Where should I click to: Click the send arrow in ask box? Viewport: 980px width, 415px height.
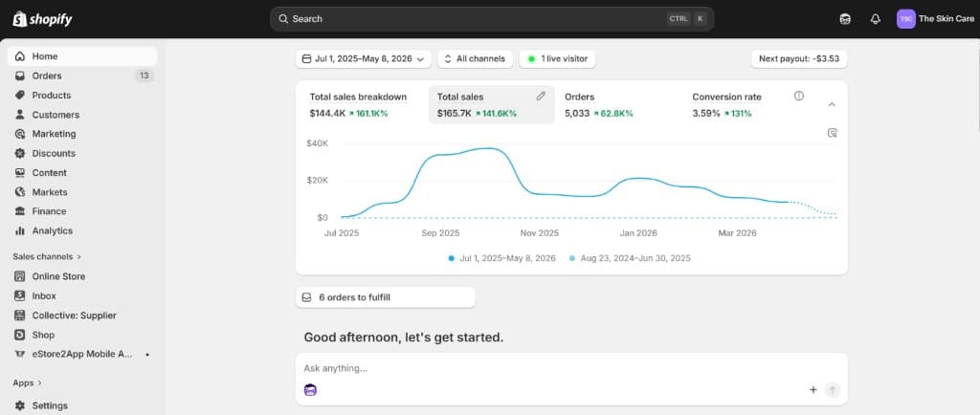click(832, 390)
